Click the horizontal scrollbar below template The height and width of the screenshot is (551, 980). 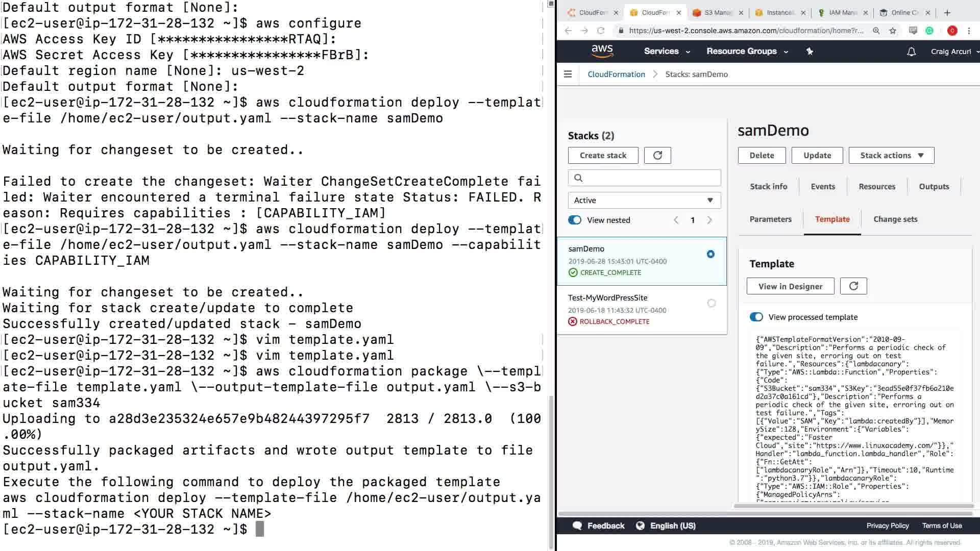tap(852, 506)
